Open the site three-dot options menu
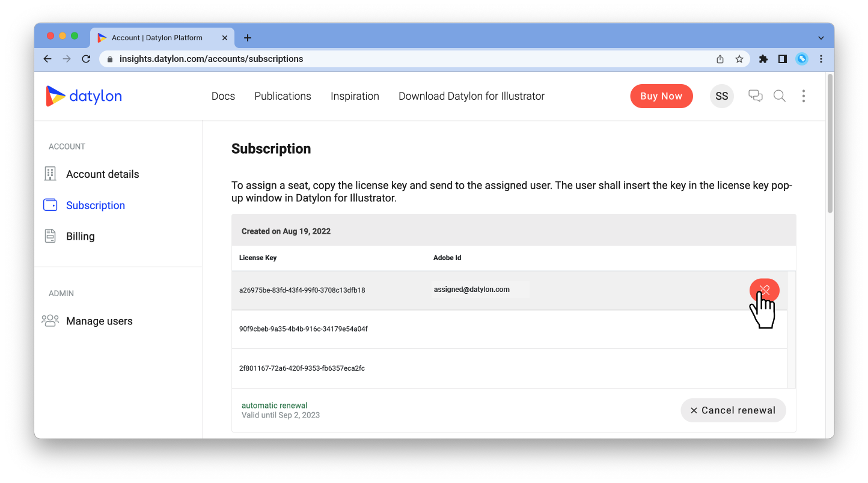Screen dimensions: 868x483 (x=804, y=96)
